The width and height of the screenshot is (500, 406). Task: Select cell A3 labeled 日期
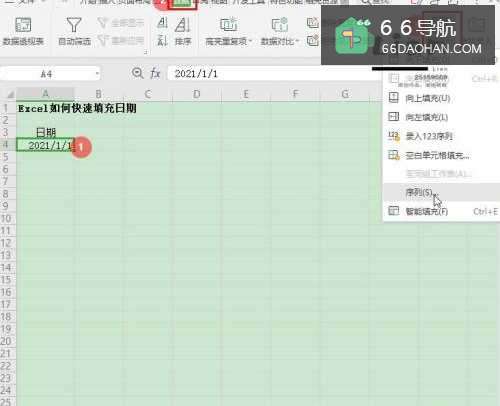pyautogui.click(x=45, y=132)
